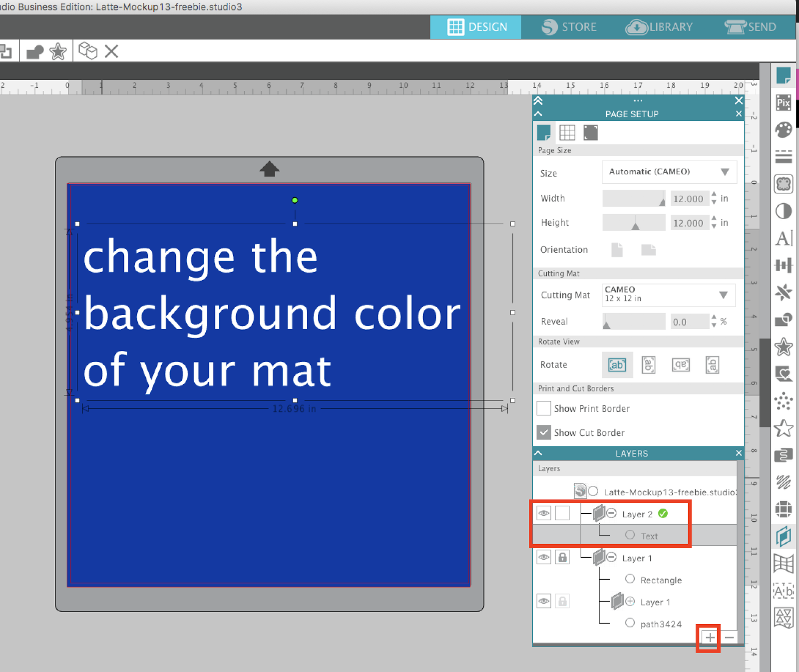Select landscape orientation in Page Setup
The width and height of the screenshot is (799, 672).
[x=648, y=250]
